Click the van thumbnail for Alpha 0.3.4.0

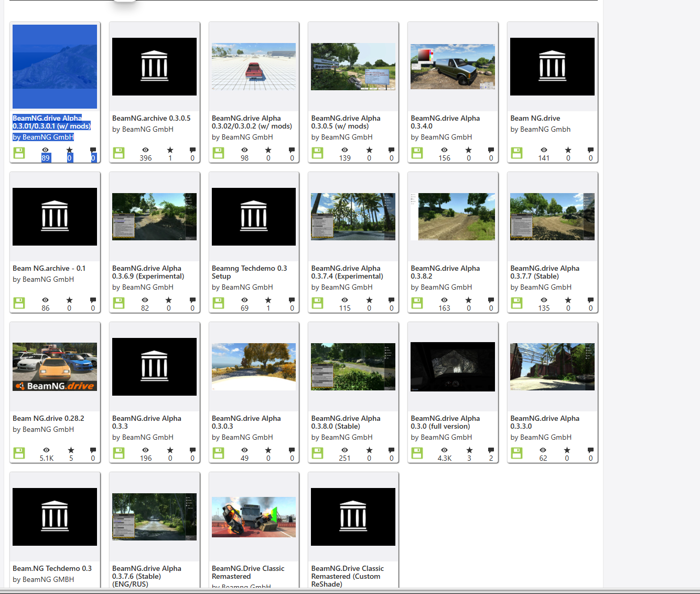pos(453,67)
